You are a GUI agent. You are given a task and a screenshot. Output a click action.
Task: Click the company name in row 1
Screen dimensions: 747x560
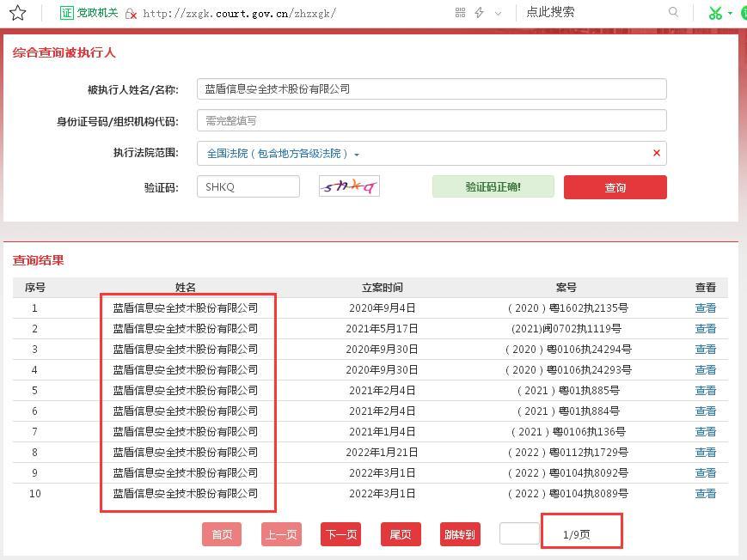(186, 308)
